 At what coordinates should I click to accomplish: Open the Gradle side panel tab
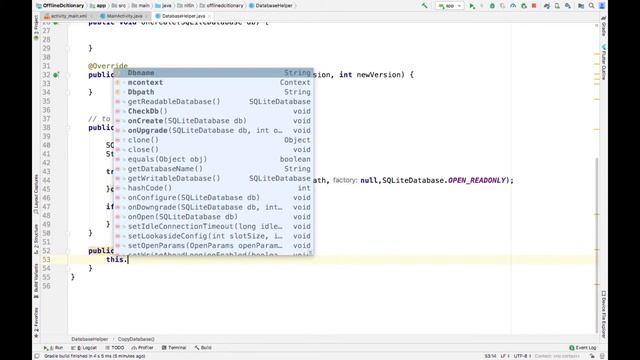[x=603, y=27]
